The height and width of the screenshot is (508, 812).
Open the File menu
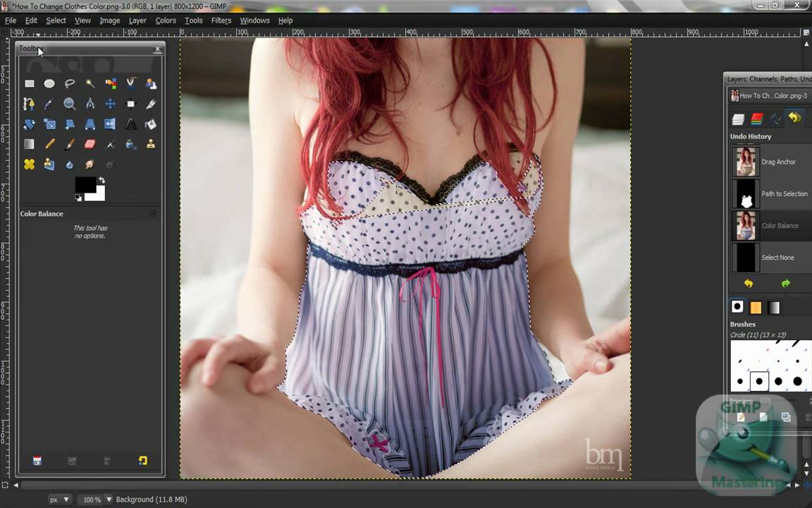coord(11,20)
